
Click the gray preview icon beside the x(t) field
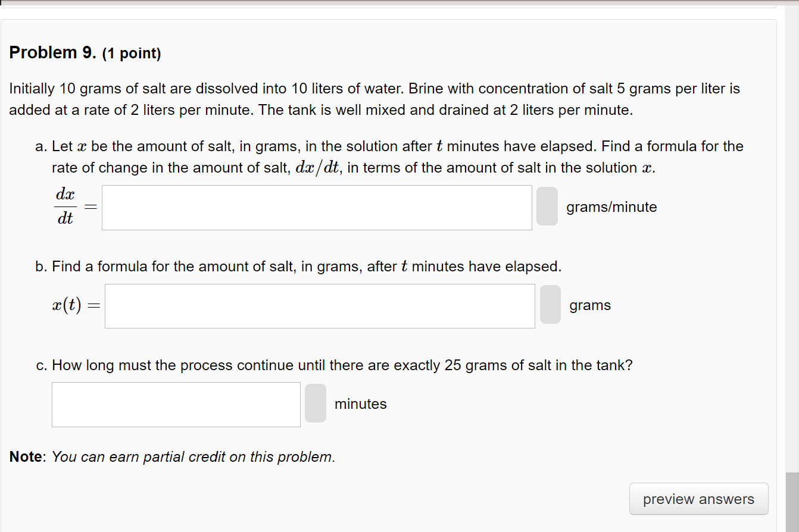point(550,305)
